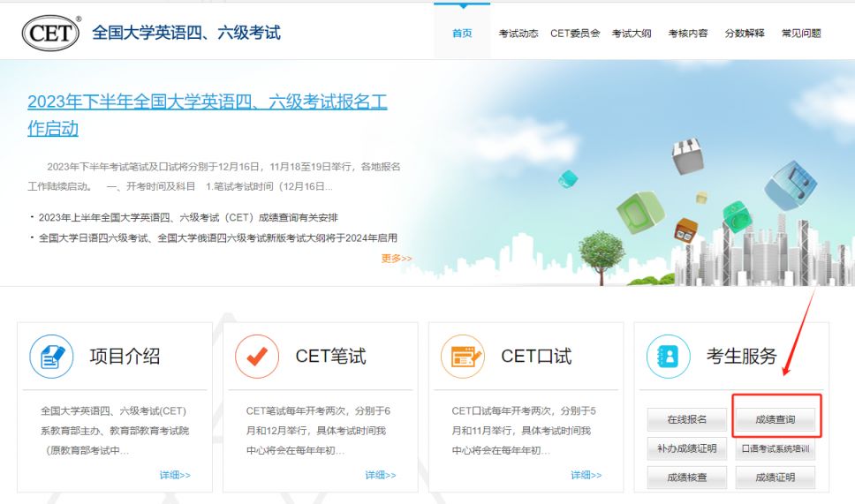The width and height of the screenshot is (855, 504).
Task: Click the orange 更多>> link
Action: pos(397,259)
